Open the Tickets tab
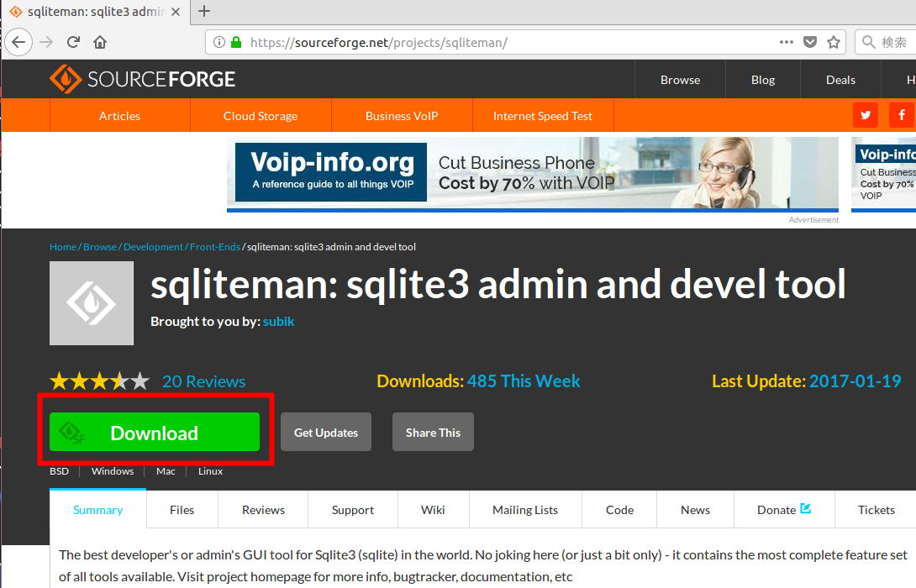916x588 pixels. 877,510
